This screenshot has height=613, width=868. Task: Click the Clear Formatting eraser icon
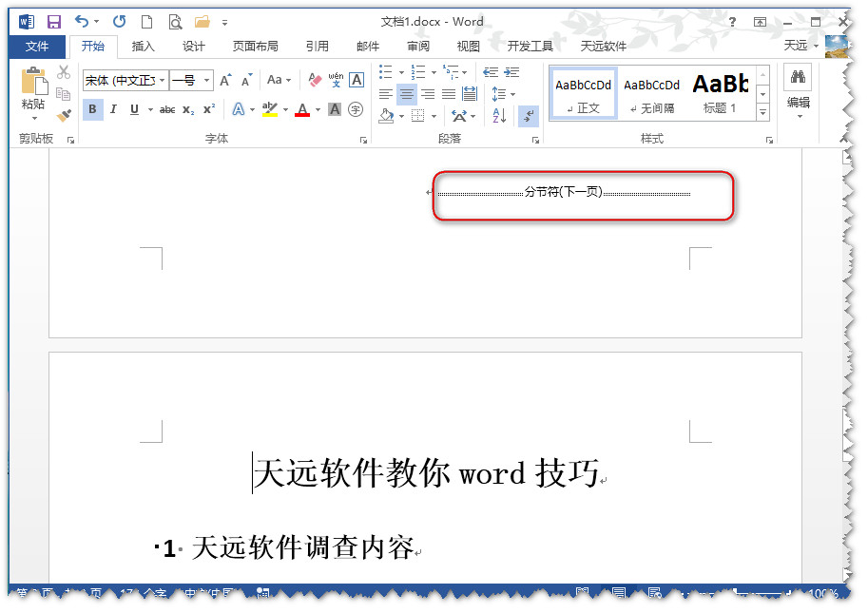pyautogui.click(x=316, y=81)
